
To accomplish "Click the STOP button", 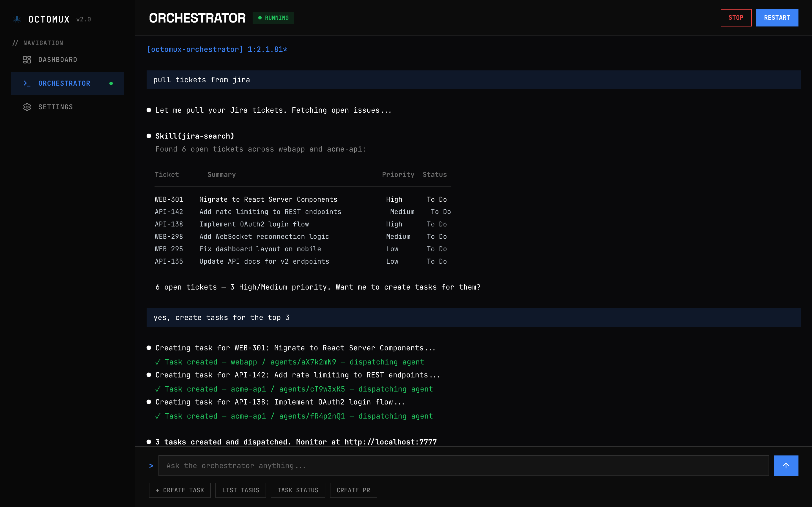I will tap(736, 17).
